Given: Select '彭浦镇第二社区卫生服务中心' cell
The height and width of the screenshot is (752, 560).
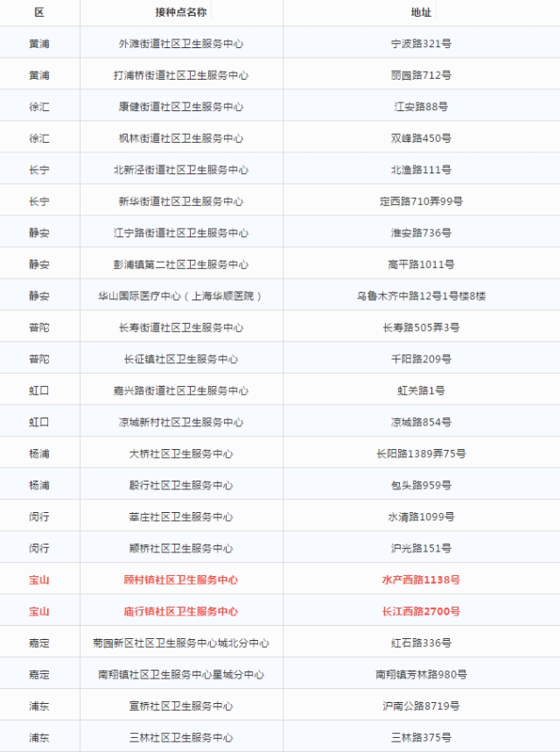Looking at the screenshot, I should pyautogui.click(x=181, y=264).
